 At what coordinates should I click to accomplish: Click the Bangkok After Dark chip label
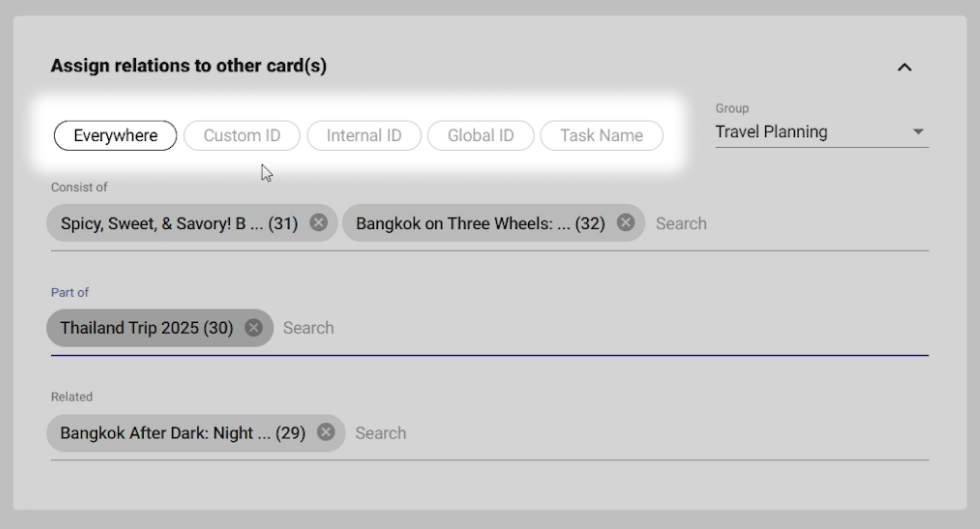coord(182,433)
